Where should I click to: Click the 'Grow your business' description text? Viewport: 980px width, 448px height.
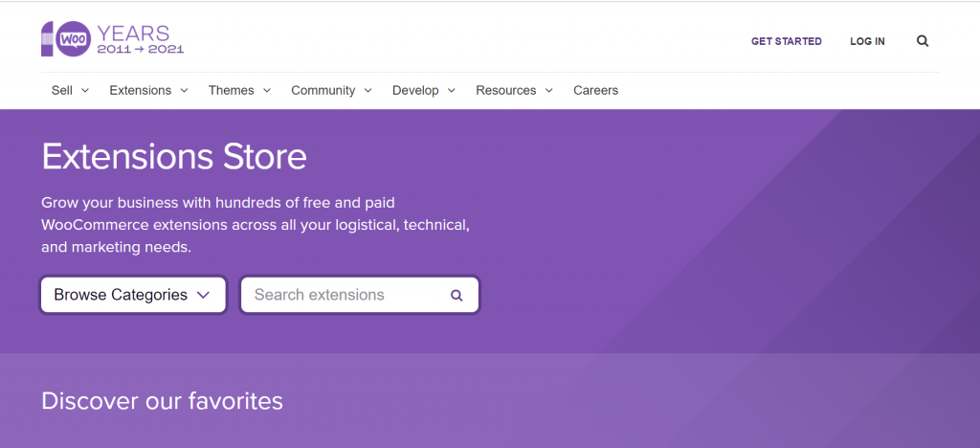[x=256, y=225]
